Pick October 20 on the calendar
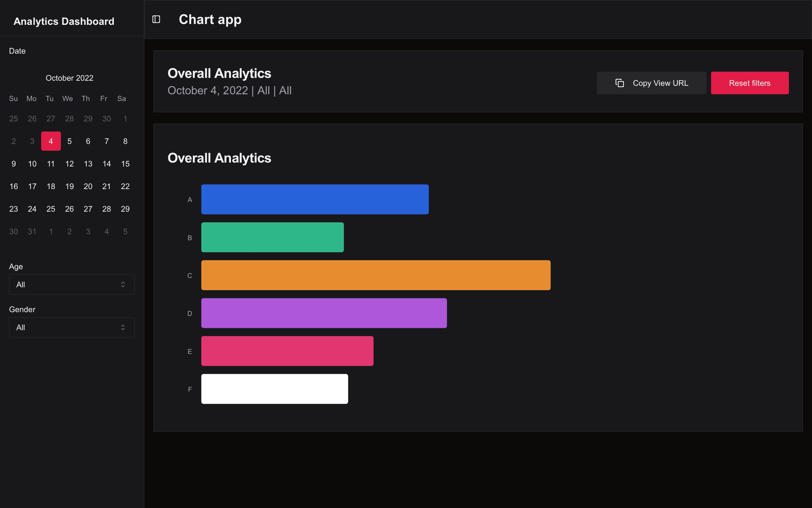Viewport: 812px width, 508px height. pos(88,186)
